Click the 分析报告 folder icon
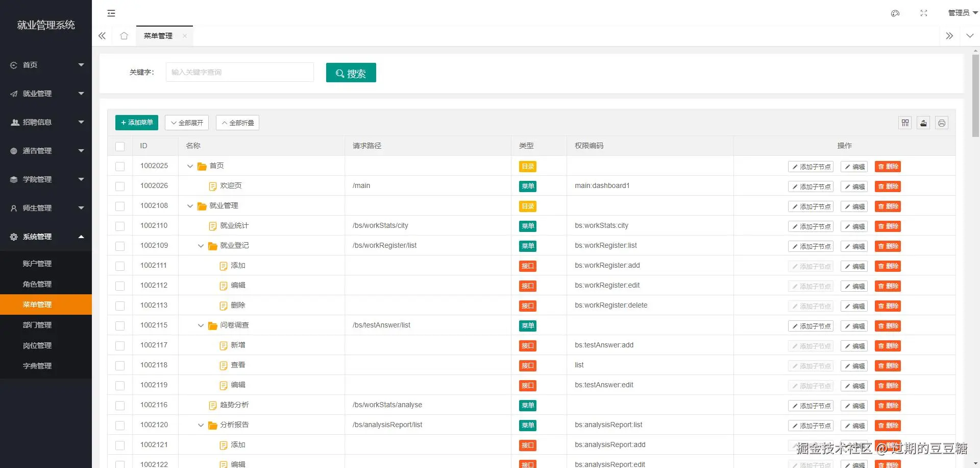The image size is (980, 468). [x=213, y=425]
